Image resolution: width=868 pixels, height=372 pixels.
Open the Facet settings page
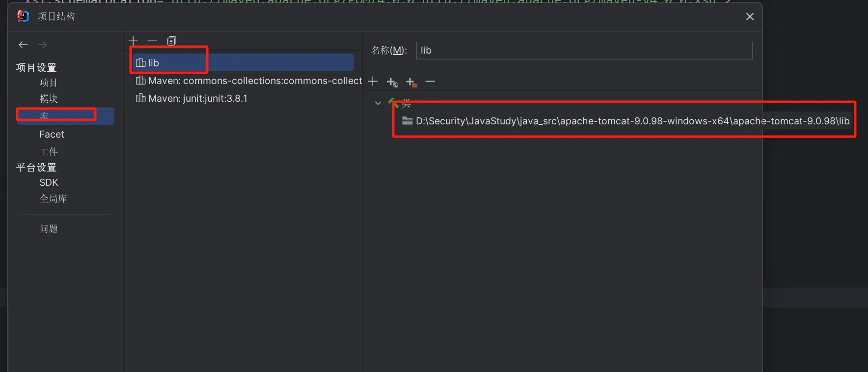(52, 134)
